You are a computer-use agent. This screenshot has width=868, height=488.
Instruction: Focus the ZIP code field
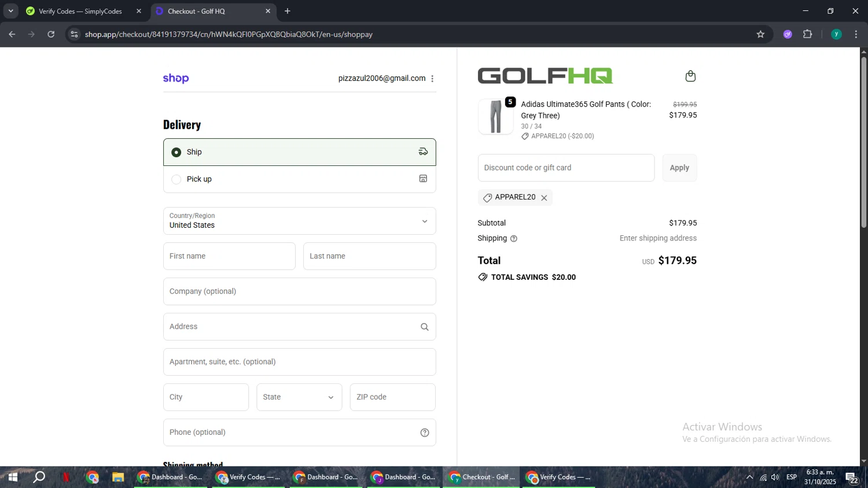[x=393, y=397]
